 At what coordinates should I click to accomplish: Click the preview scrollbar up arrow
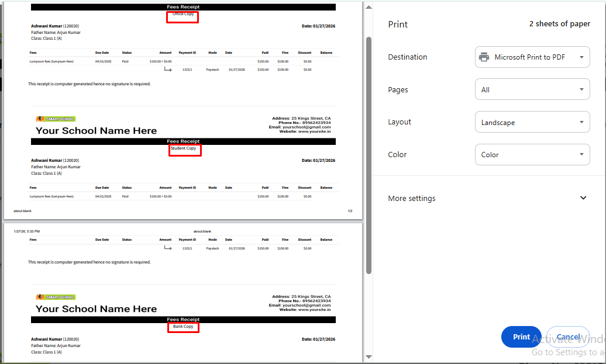368,6
